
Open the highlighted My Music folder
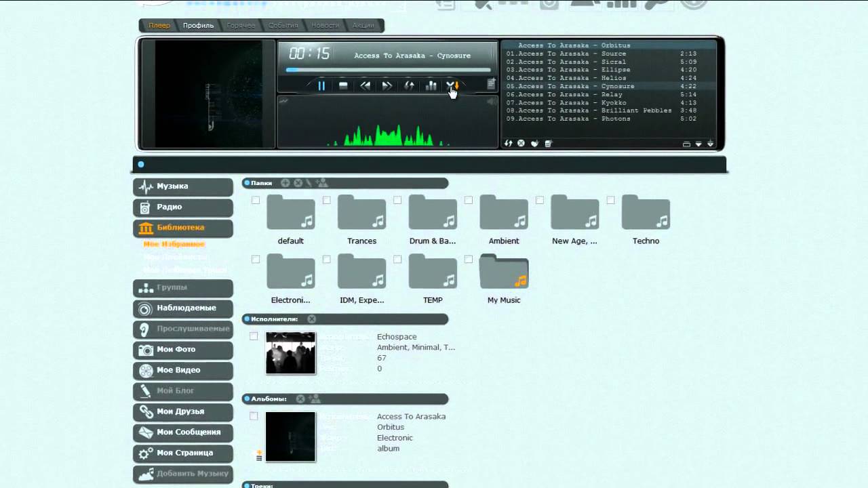[504, 271]
